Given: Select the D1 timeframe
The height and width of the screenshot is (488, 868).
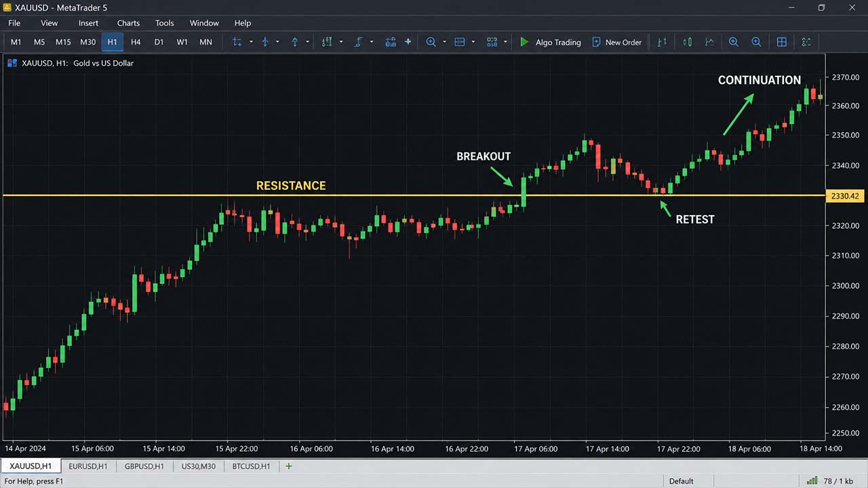Looking at the screenshot, I should [159, 42].
